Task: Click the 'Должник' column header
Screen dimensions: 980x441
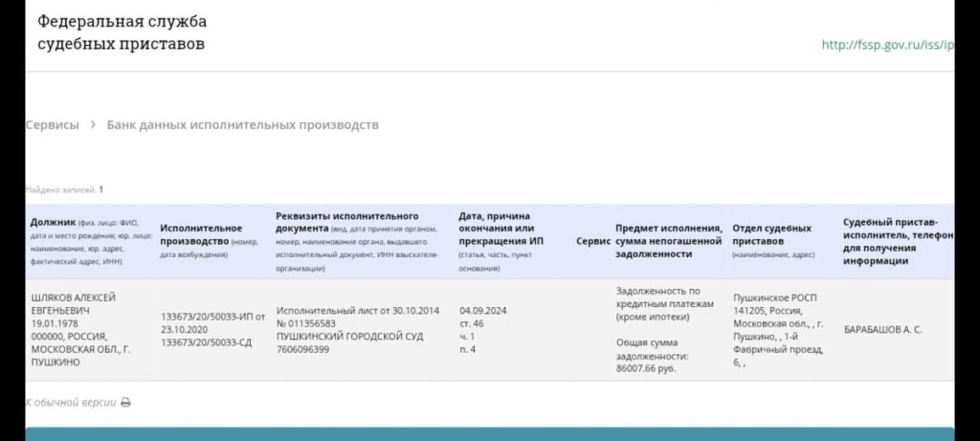Action: pos(91,242)
